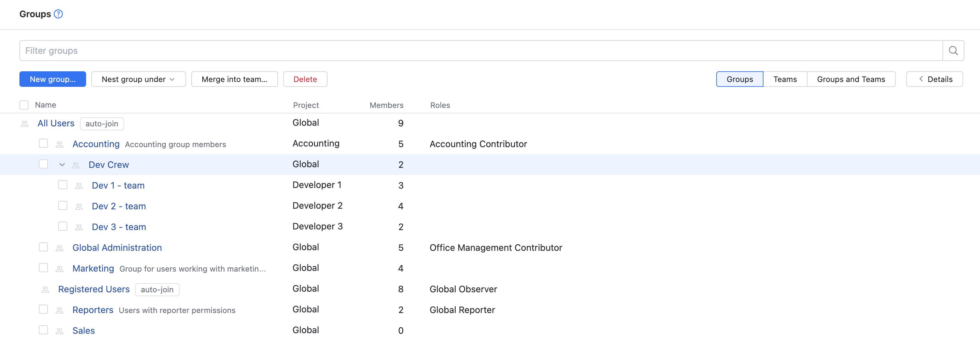Click the group icon next to Registered Users
Screen dimensions: 980x361
[45, 289]
